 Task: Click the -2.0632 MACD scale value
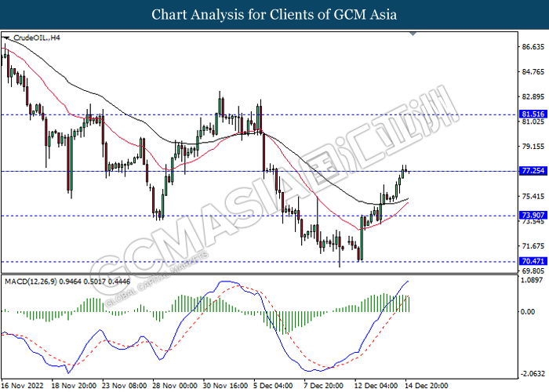point(533,373)
